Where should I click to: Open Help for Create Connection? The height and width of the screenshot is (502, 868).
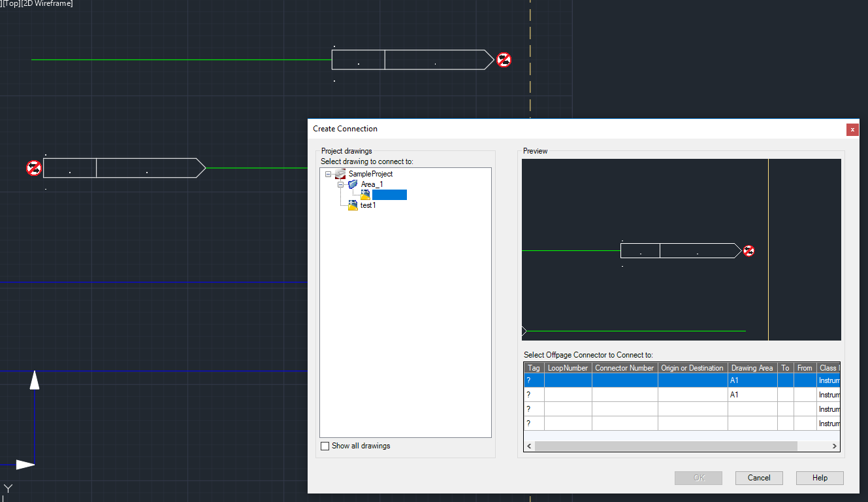point(820,478)
